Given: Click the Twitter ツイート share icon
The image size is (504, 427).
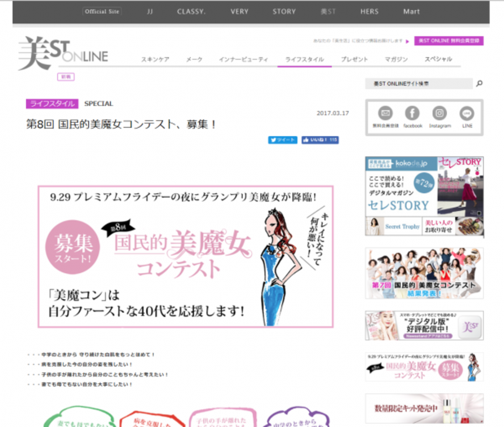Looking at the screenshot, I should pyautogui.click(x=282, y=140).
